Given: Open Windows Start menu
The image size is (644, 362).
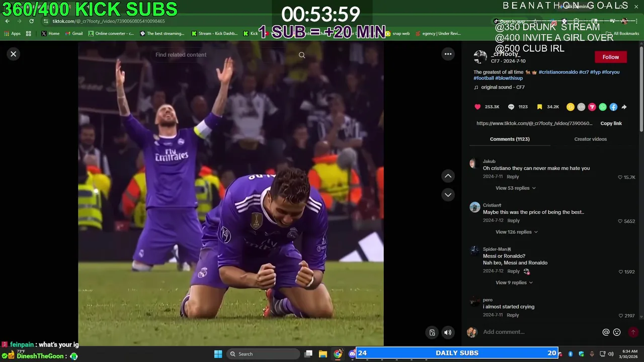Looking at the screenshot, I should [x=218, y=354].
